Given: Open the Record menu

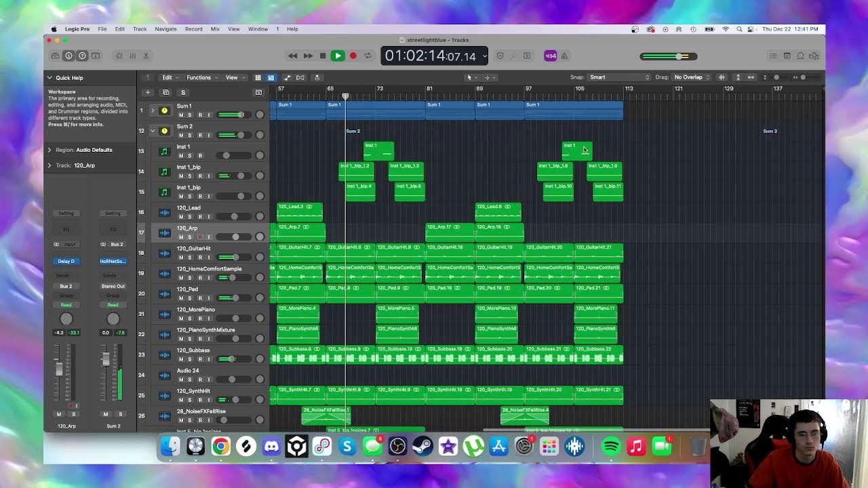Looking at the screenshot, I should pos(194,29).
